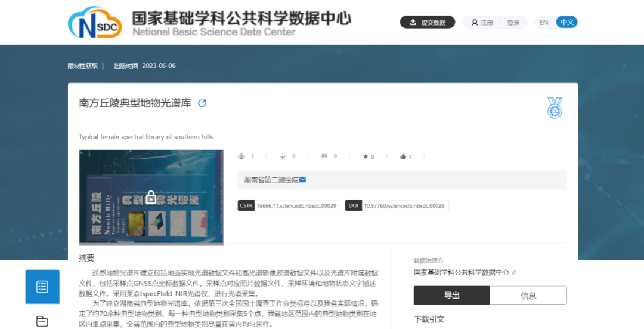
Task: Select the 导出 tab
Action: click(x=451, y=295)
